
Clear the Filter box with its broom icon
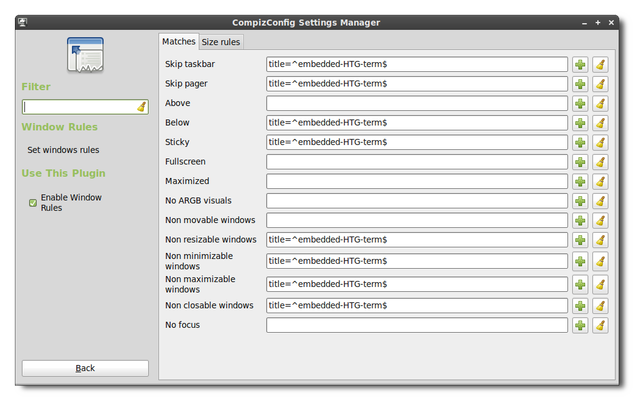pos(142,107)
